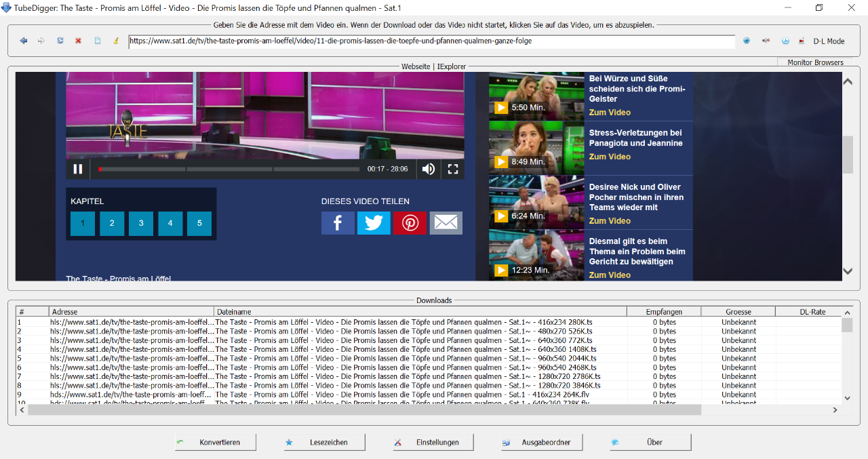Click into the video URL address field
Image resolution: width=868 pixels, height=459 pixels.
(431, 41)
